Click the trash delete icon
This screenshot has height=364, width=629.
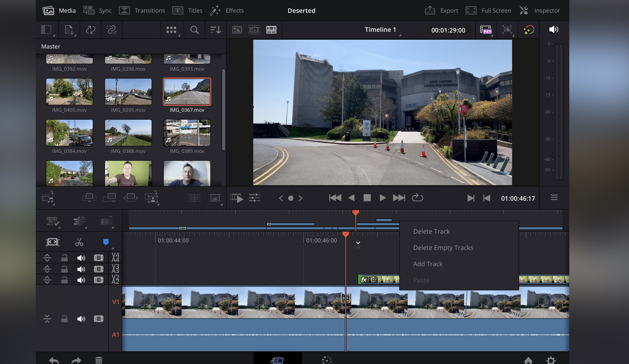(99, 360)
